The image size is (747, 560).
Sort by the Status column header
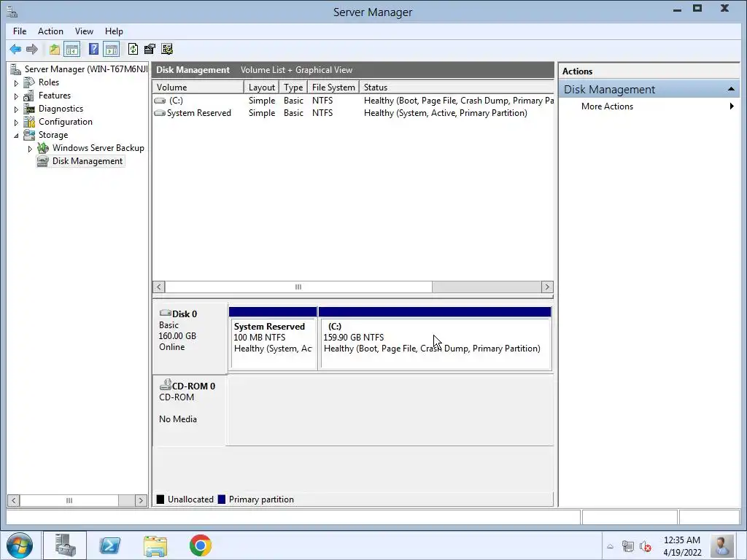pyautogui.click(x=457, y=87)
